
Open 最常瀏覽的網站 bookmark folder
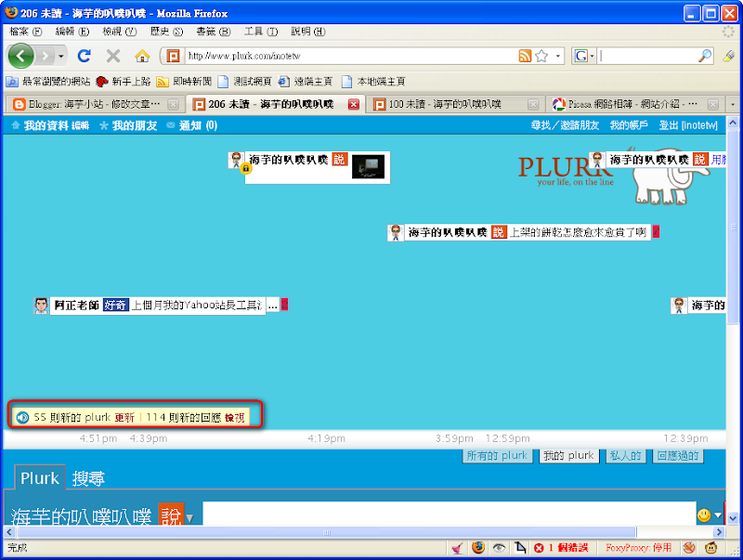click(x=48, y=82)
